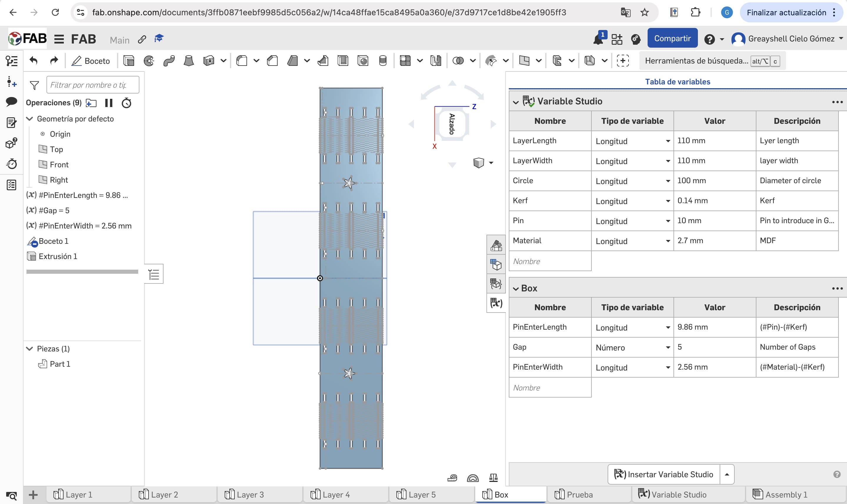The height and width of the screenshot is (504, 847).
Task: Click the filter by name input field
Action: [x=92, y=85]
